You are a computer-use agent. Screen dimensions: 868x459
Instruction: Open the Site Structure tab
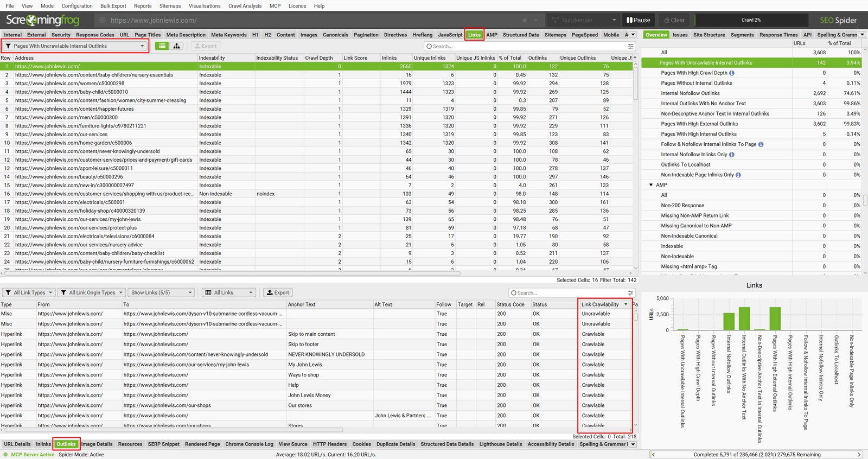(x=709, y=35)
